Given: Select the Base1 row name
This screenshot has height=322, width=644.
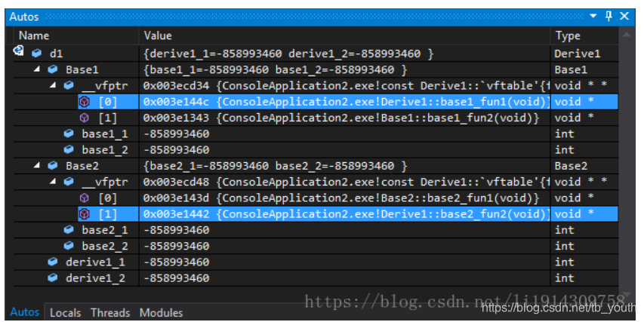Looking at the screenshot, I should pos(82,69).
